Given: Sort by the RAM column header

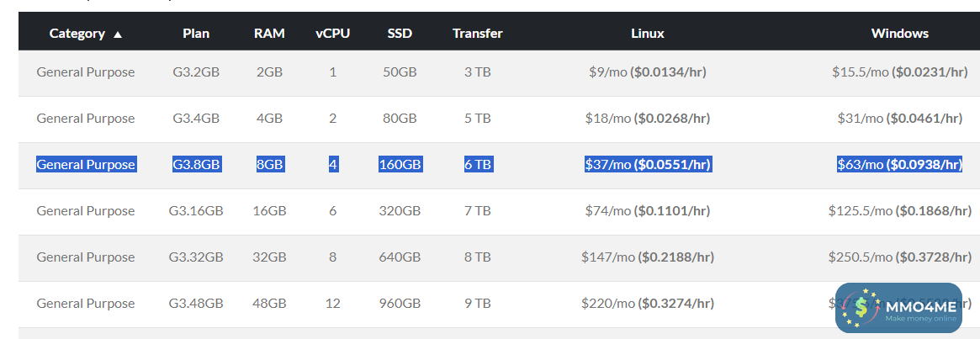Looking at the screenshot, I should point(269,34).
